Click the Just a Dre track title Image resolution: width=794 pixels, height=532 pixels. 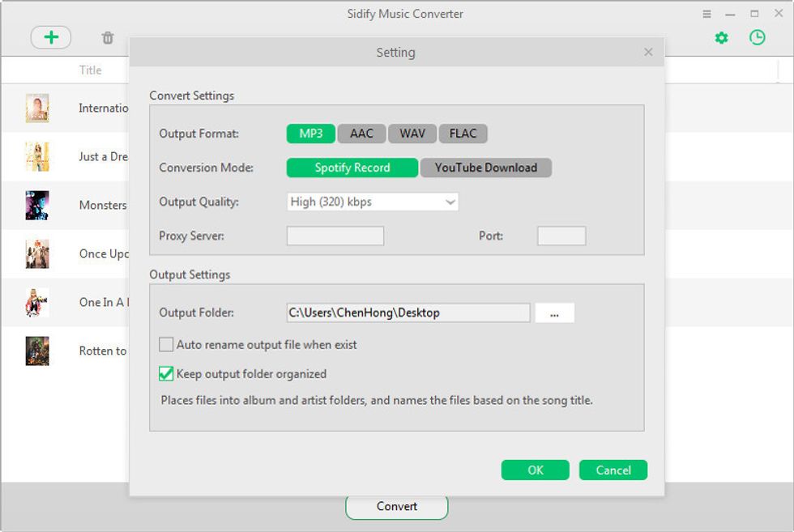(x=104, y=156)
